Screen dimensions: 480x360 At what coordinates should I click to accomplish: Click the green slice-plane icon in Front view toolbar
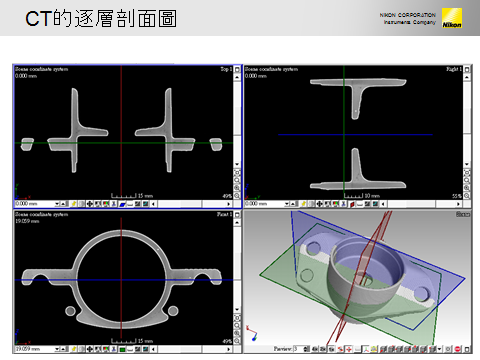point(122,349)
